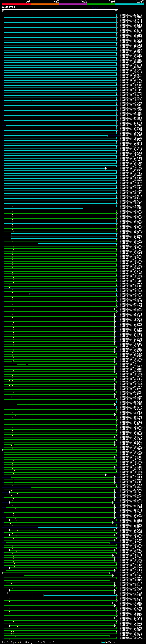The width and height of the screenshot is (146, 644).
Task: Select the purple ~60% identity legend segment
Action: [73, 4]
